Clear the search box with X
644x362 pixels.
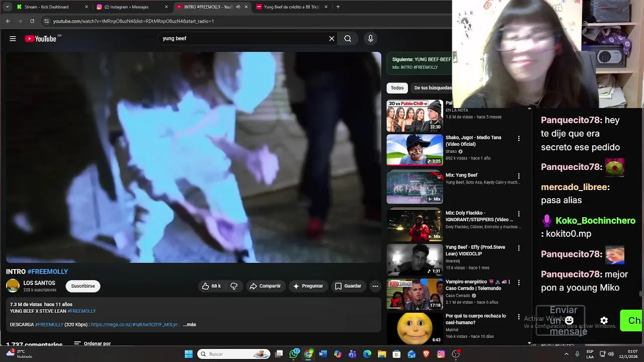tap(332, 39)
